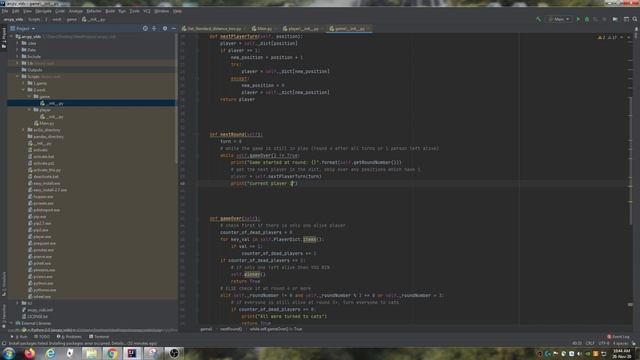Open Project panel gear settings
The width and height of the screenshot is (640, 360).
click(165, 29)
